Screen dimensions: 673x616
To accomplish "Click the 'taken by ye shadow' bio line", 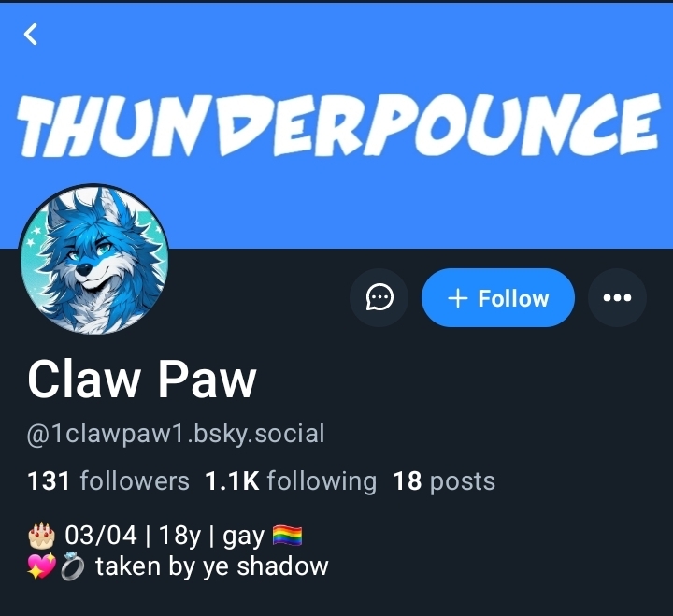I will click(x=212, y=566).
